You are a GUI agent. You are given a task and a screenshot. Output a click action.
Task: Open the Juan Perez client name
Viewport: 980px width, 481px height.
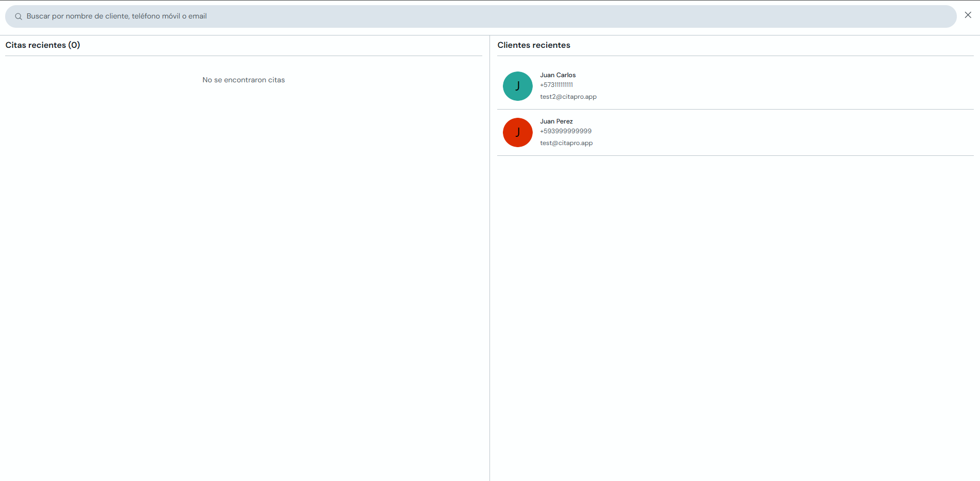[x=556, y=121]
